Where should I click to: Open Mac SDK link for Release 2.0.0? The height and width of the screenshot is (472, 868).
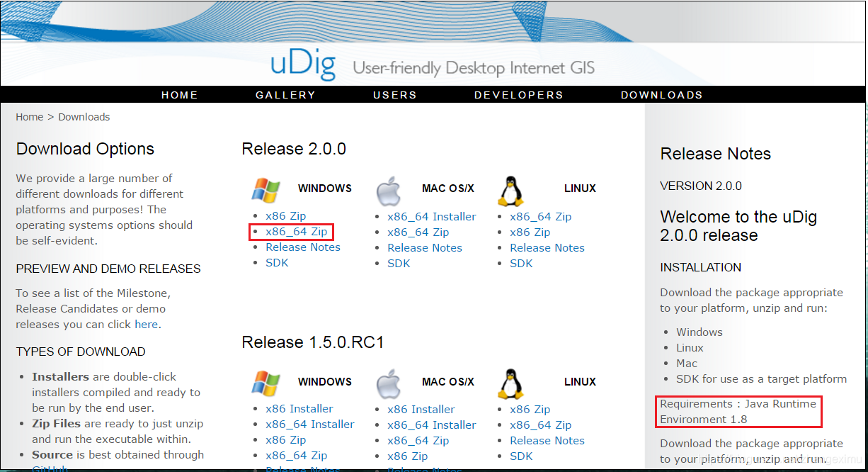pos(399,264)
